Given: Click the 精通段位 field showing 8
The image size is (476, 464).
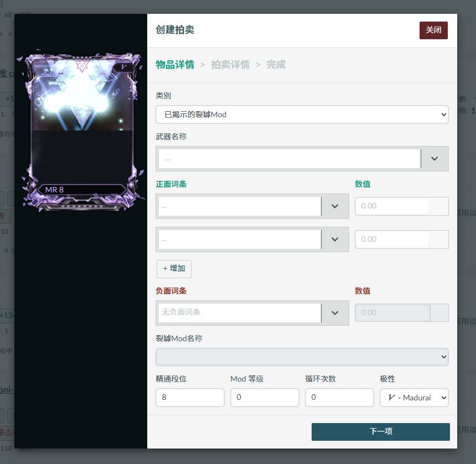Looking at the screenshot, I should point(190,397).
